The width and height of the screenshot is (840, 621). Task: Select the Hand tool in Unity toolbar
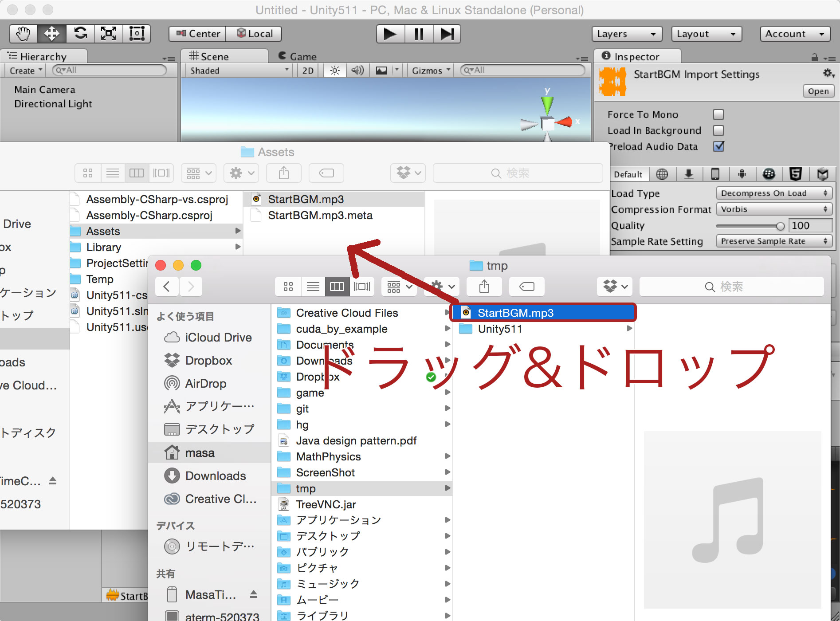click(24, 34)
